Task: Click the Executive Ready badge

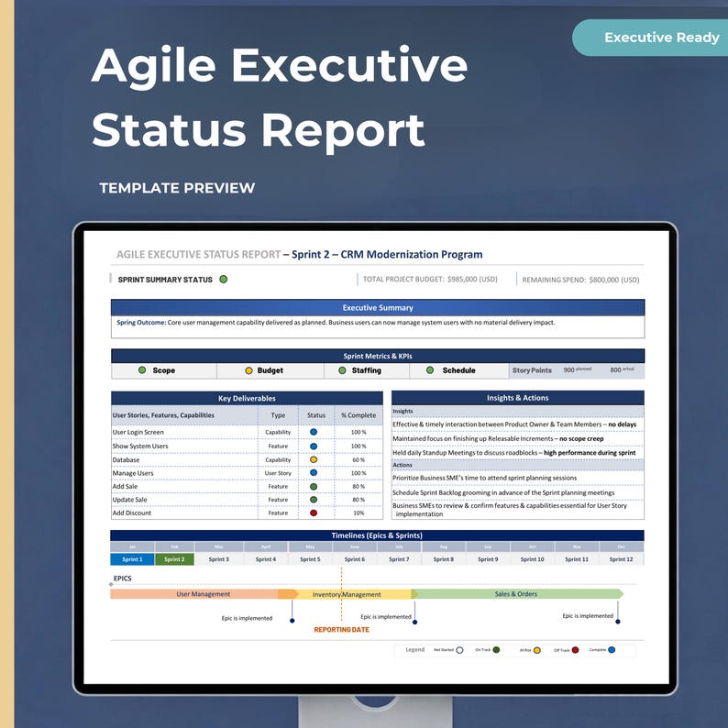Action: click(650, 38)
